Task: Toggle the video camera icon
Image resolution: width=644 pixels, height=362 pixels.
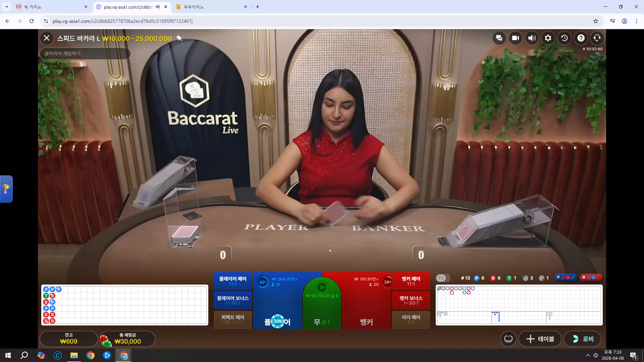Action: tap(516, 38)
